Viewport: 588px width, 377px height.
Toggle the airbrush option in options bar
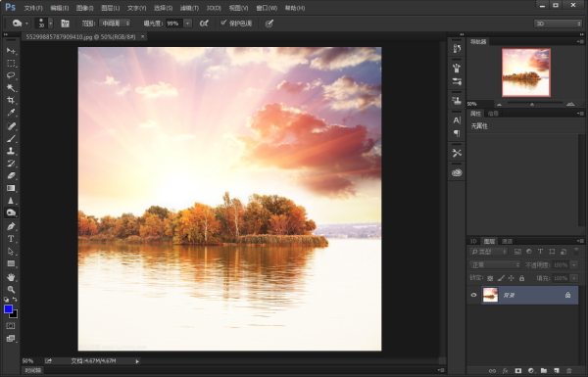[204, 24]
